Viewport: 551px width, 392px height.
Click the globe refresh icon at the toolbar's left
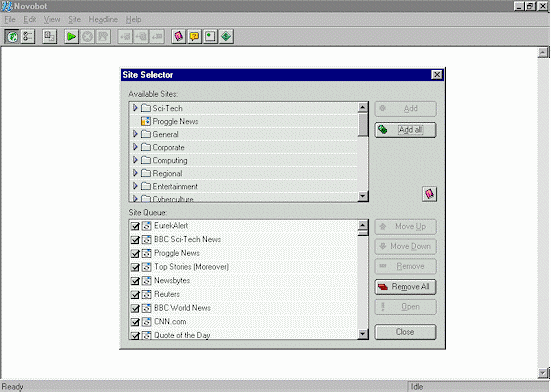(x=12, y=36)
